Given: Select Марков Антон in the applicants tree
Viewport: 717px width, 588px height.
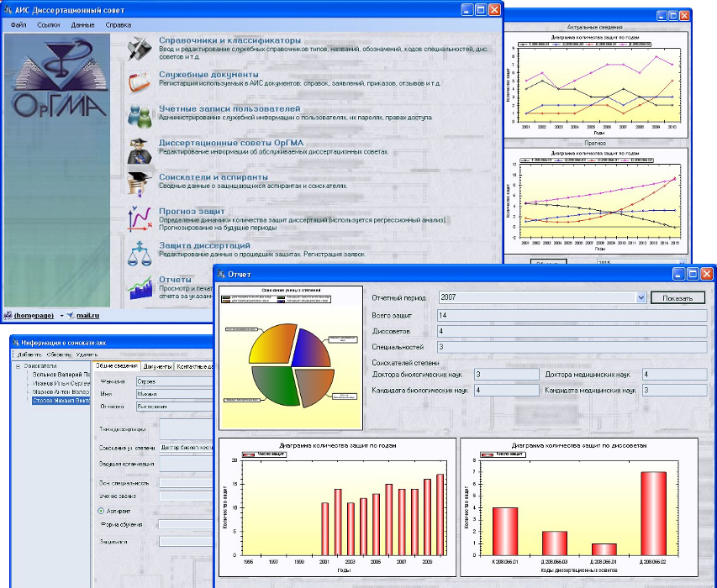Looking at the screenshot, I should tap(61, 392).
